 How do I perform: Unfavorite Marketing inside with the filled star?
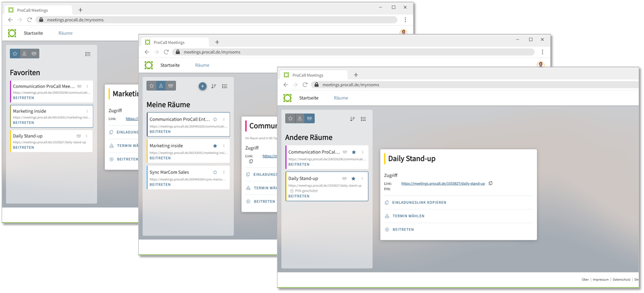point(215,145)
